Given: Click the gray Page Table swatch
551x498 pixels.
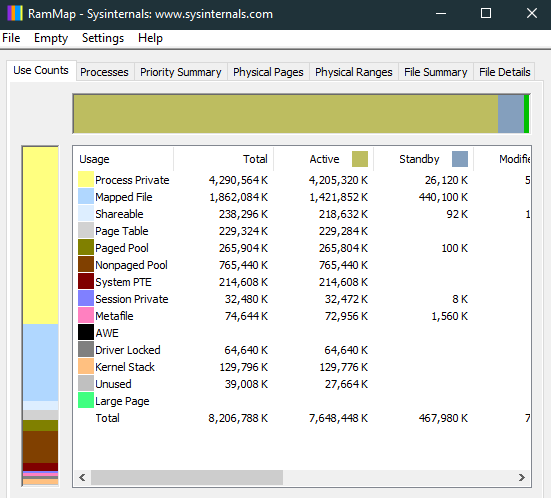Looking at the screenshot, I should (x=86, y=230).
